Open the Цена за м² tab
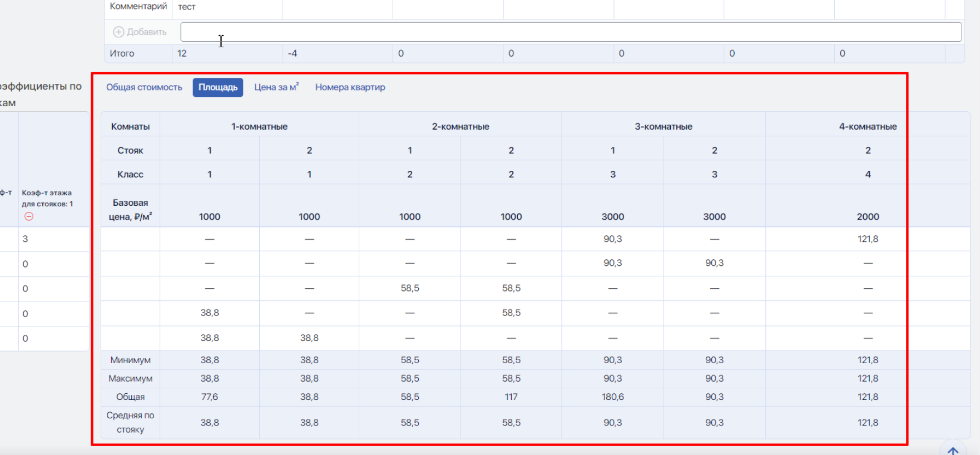Image resolution: width=980 pixels, height=455 pixels. pos(276,87)
